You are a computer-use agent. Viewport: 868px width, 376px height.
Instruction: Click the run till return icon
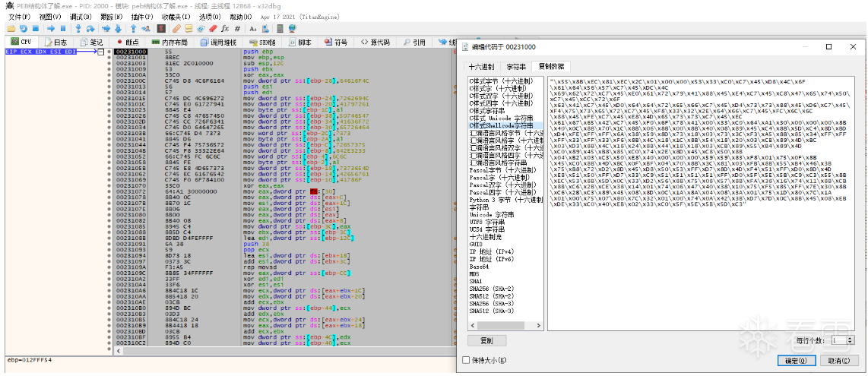coord(134,28)
